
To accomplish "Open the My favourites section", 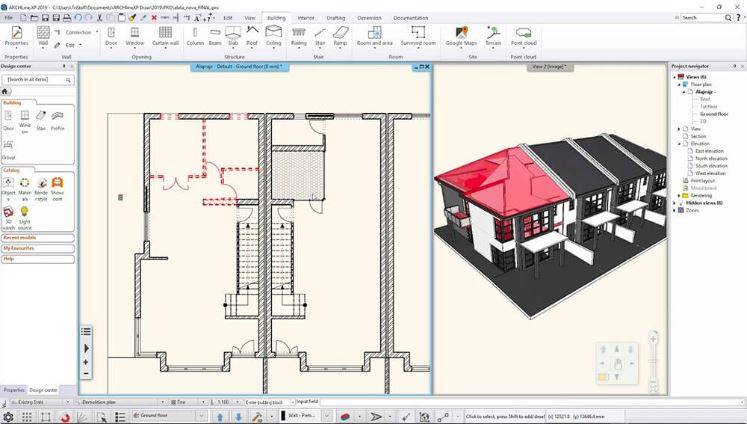I will [38, 248].
